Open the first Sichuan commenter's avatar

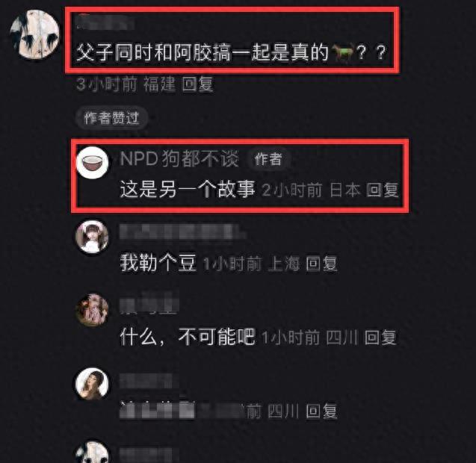click(x=92, y=309)
